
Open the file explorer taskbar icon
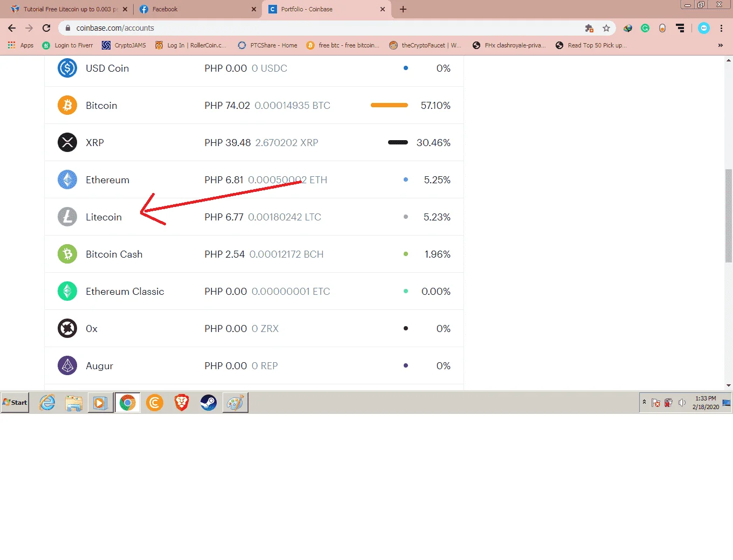coord(74,403)
